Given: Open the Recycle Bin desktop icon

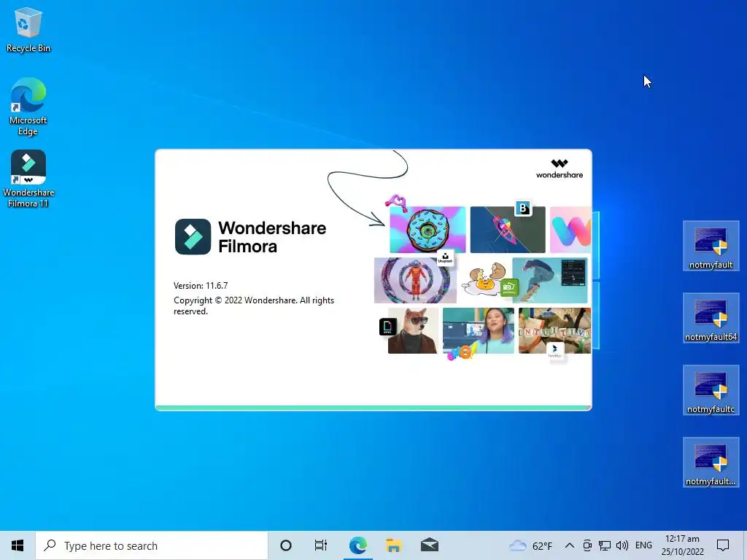Looking at the screenshot, I should tap(28, 29).
